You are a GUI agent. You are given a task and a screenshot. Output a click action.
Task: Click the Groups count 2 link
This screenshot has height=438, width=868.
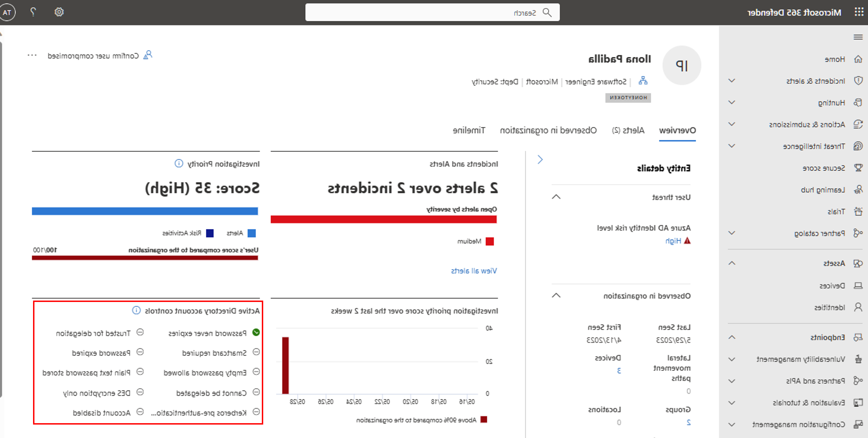[x=688, y=423]
